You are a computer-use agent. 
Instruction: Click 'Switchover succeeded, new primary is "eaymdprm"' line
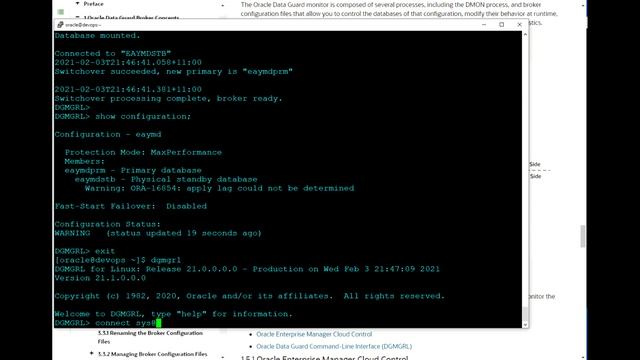[x=173, y=71]
